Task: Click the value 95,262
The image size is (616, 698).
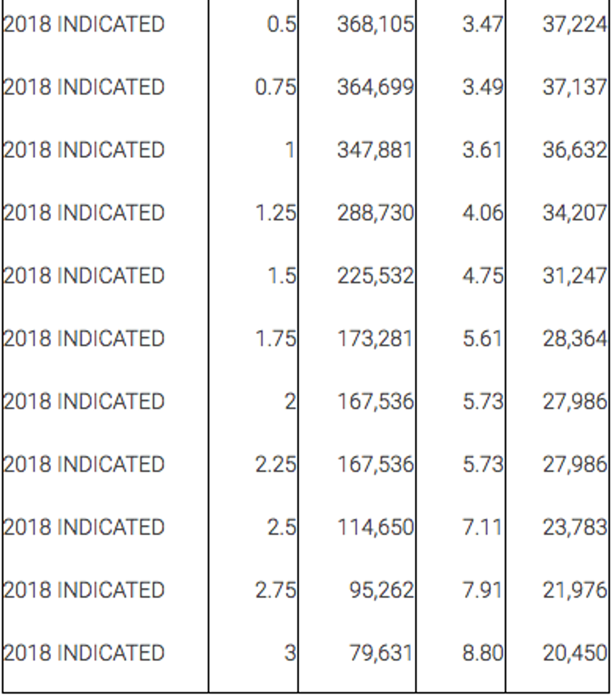Action: 382,590
